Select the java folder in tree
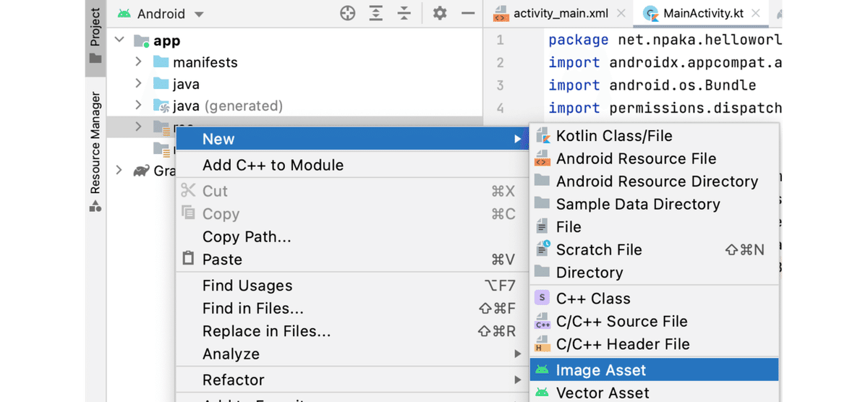This screenshot has width=868, height=402. click(186, 84)
